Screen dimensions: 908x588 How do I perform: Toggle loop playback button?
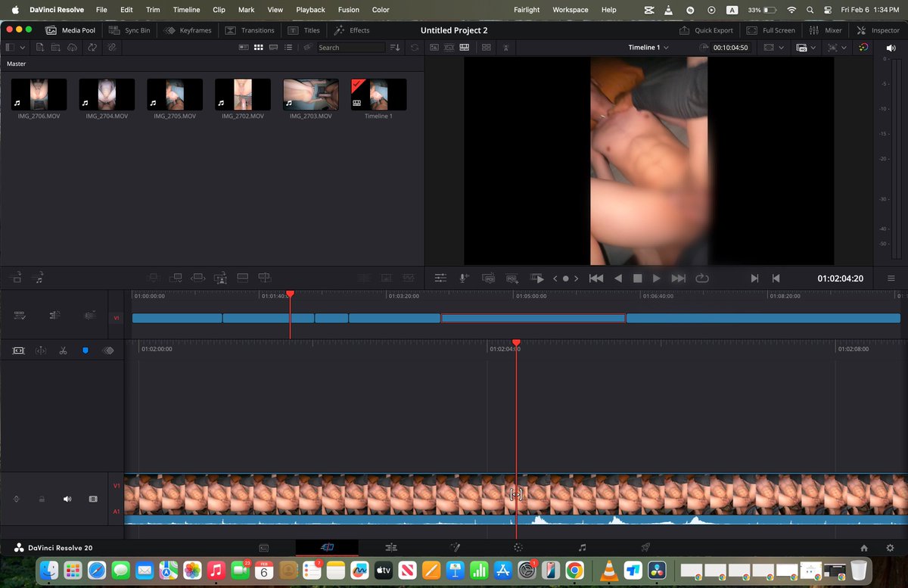click(701, 278)
